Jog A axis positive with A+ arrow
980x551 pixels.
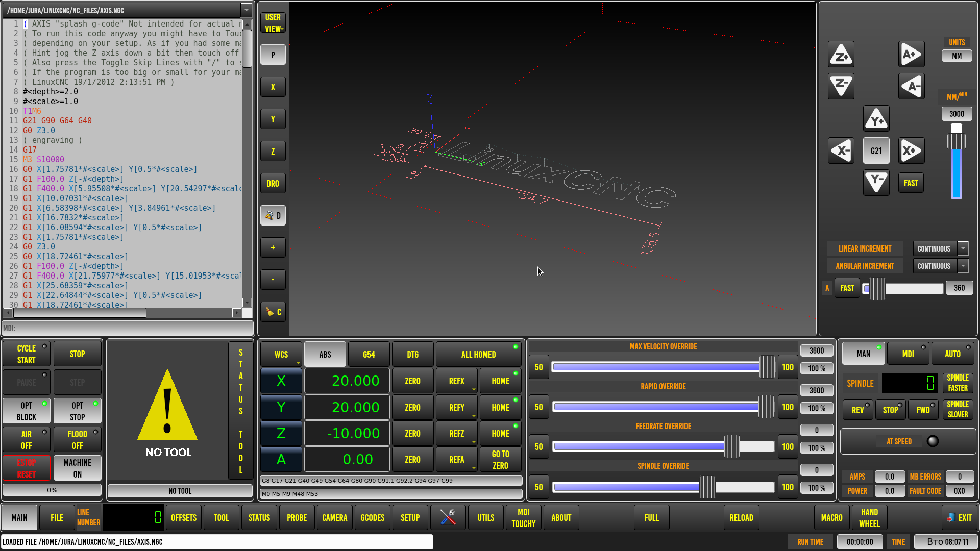tap(911, 55)
